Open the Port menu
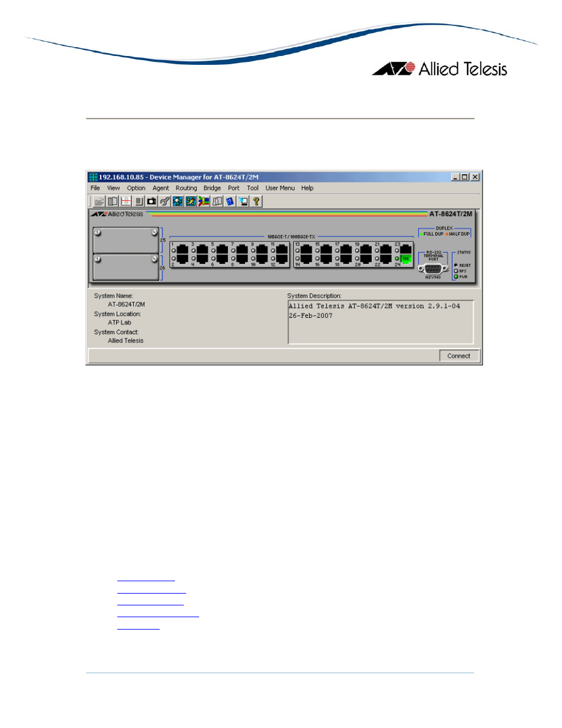The image size is (562, 728). click(x=234, y=188)
